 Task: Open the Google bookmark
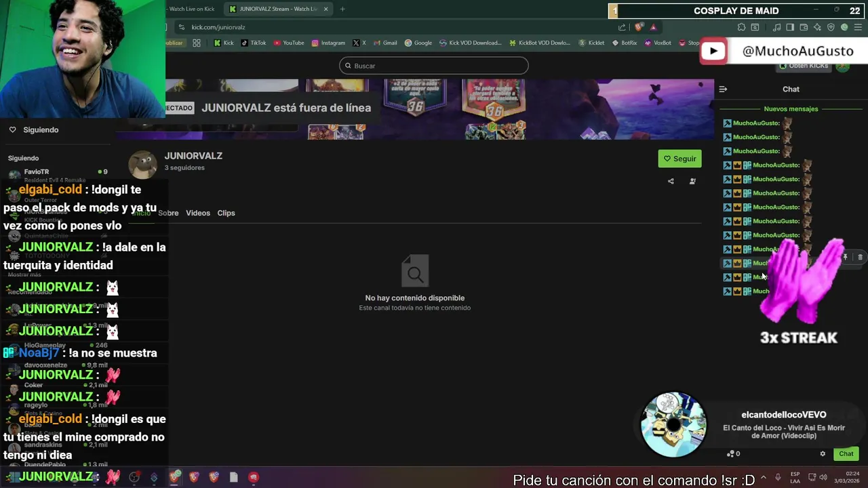point(418,43)
